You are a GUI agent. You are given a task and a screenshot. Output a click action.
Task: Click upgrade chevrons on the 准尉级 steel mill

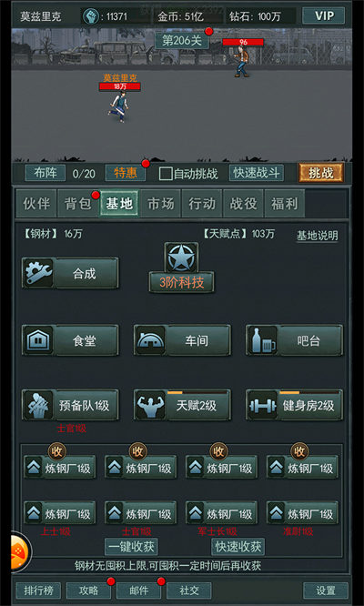tap(277, 513)
